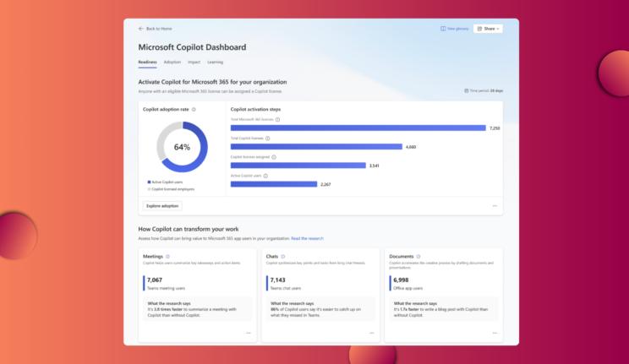
Task: Click info icon next to Active Copilot users
Action: 265,176
